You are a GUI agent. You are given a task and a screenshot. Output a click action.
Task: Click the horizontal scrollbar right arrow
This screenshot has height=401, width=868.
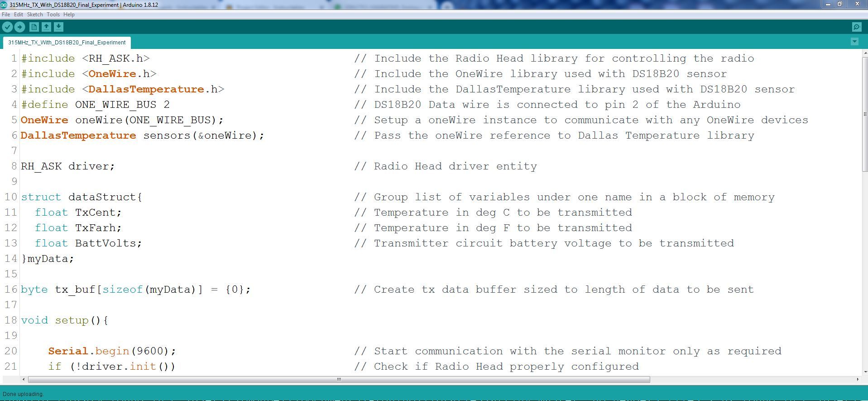[857, 379]
